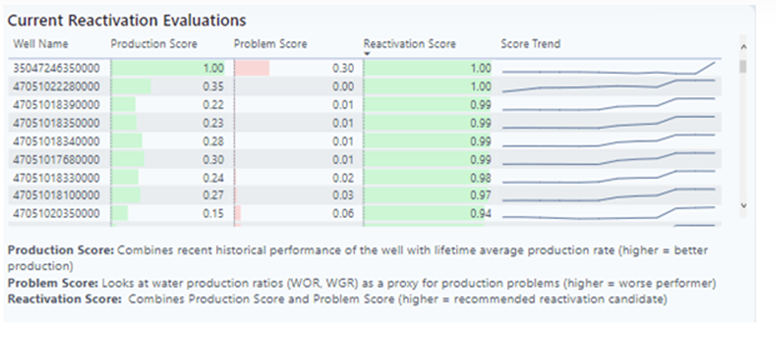Viewport: 776px width, 360px height.
Task: Click the scrollbar down arrow
Action: pos(743,205)
